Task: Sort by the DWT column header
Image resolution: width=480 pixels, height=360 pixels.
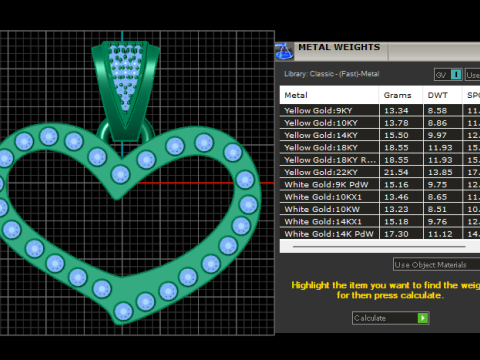Action: tap(443, 95)
